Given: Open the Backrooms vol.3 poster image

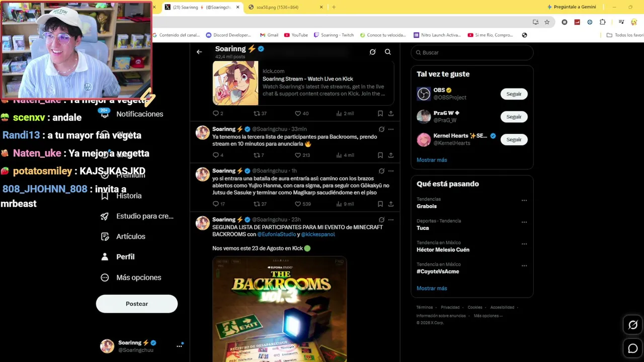Looking at the screenshot, I should click(x=279, y=309).
